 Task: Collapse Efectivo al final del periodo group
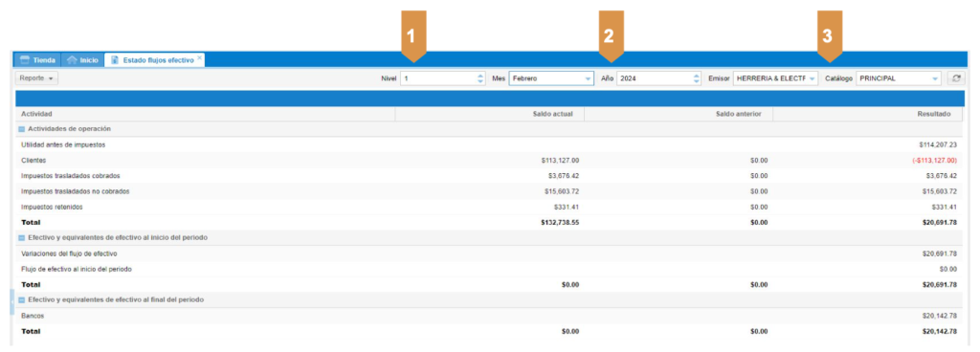tap(22, 300)
